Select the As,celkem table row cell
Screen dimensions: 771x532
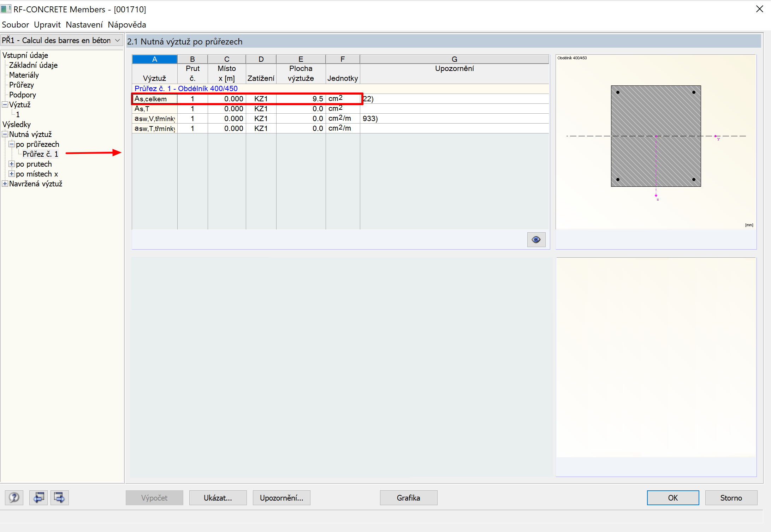[x=154, y=99]
